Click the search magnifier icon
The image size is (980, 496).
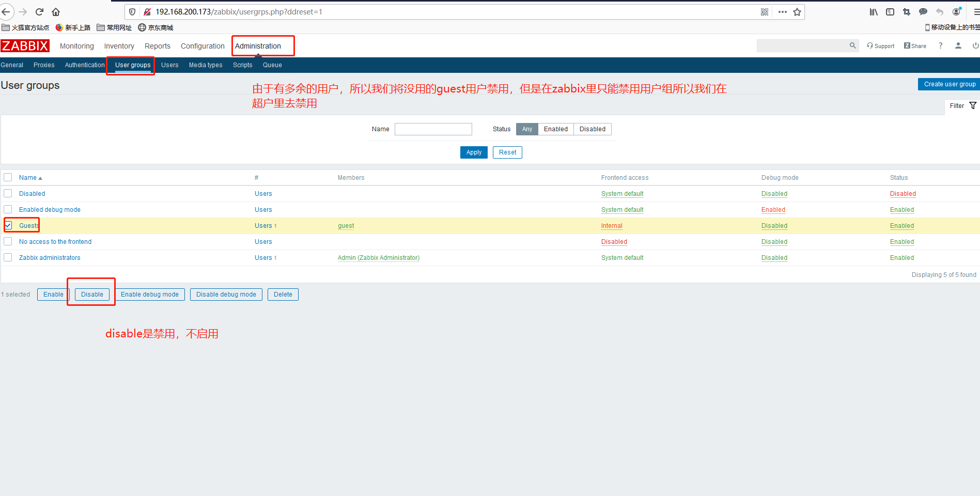(x=852, y=46)
